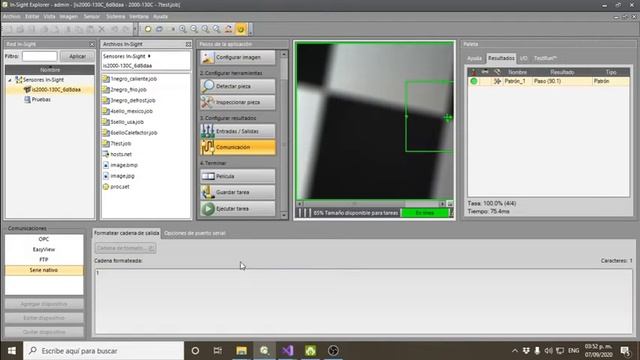Open the Configurar imagen step

tap(238, 58)
